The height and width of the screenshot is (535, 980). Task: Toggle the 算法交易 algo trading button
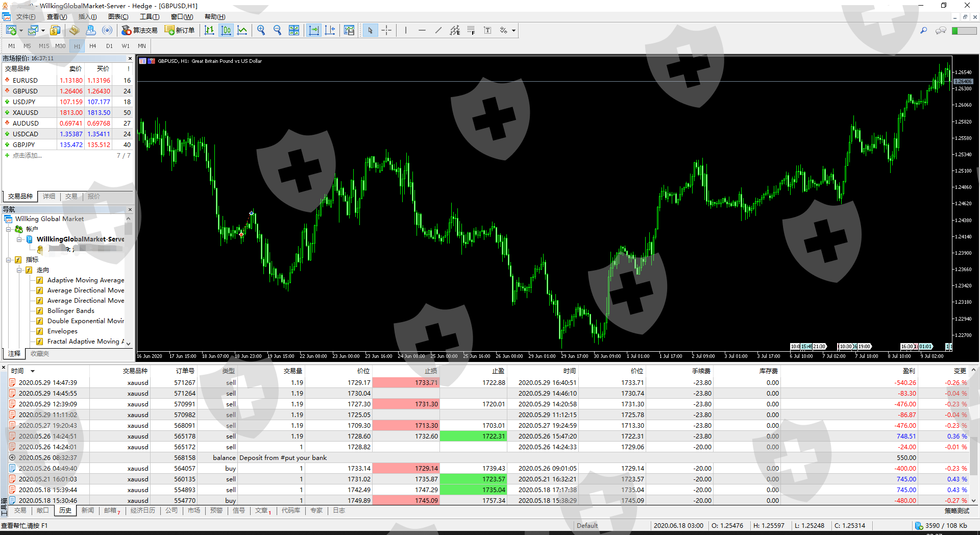(x=139, y=30)
